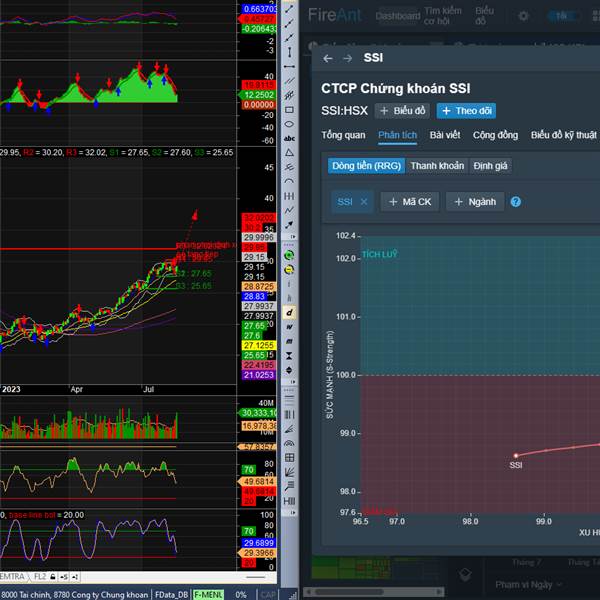Click the up-down diamond arrows toolbar icon
The width and height of the screenshot is (600, 600).
289,370
